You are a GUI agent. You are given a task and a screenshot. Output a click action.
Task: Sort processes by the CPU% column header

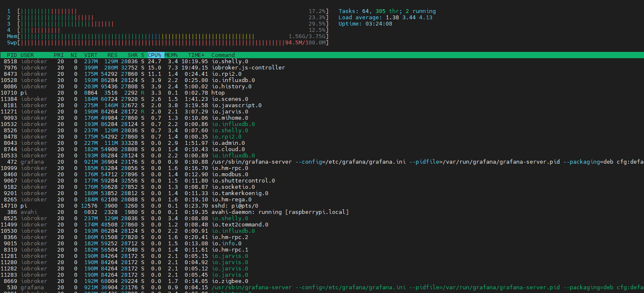(x=155, y=55)
